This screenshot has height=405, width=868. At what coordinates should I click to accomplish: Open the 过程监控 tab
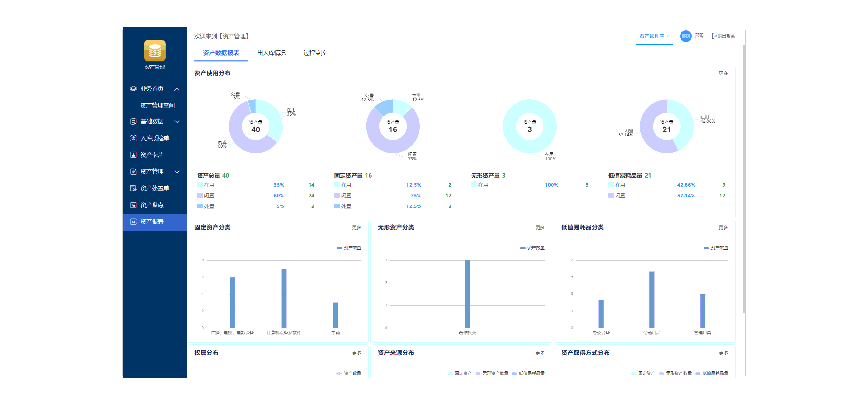(x=315, y=53)
